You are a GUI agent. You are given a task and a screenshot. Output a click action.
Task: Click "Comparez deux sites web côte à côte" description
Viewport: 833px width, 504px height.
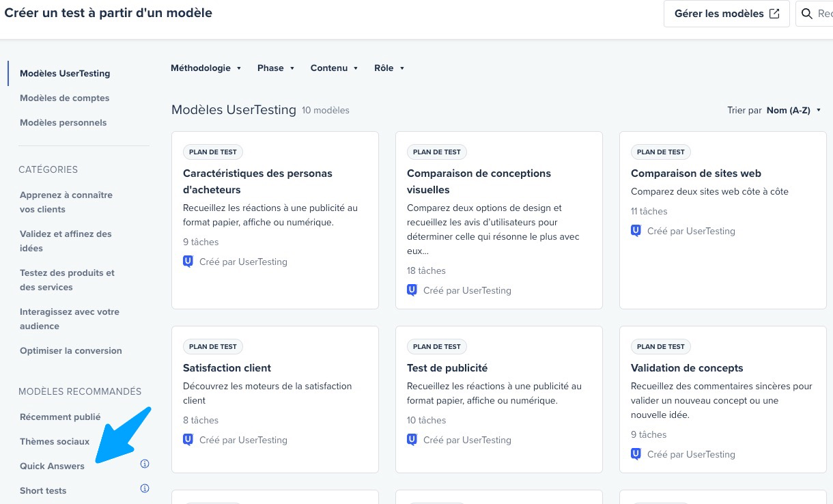pyautogui.click(x=709, y=192)
